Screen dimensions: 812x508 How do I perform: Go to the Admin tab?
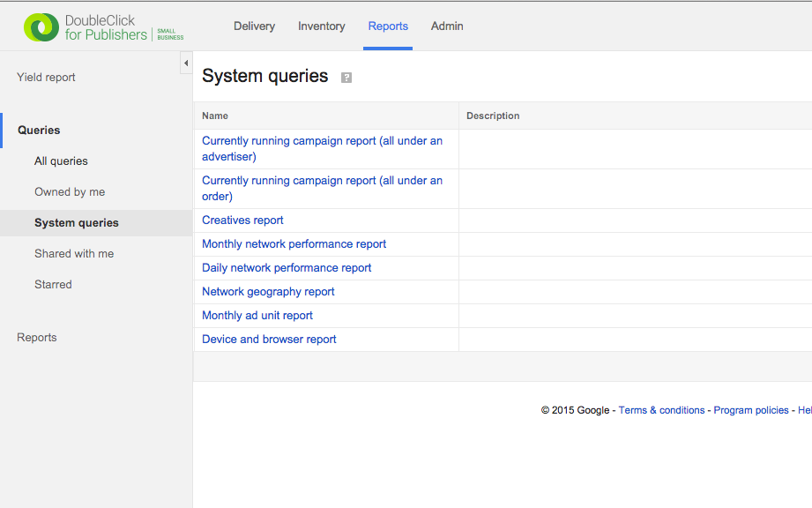click(x=447, y=26)
